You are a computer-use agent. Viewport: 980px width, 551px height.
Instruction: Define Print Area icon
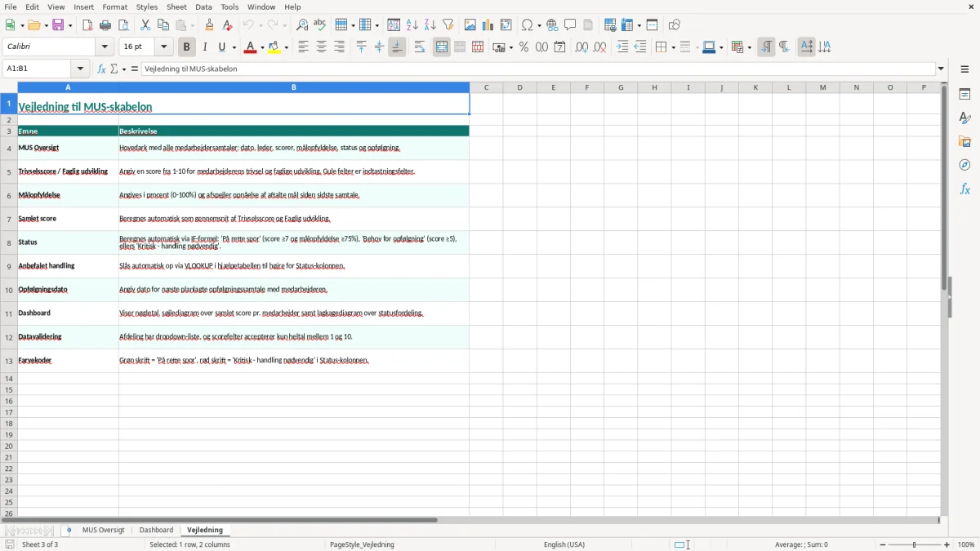(x=610, y=25)
